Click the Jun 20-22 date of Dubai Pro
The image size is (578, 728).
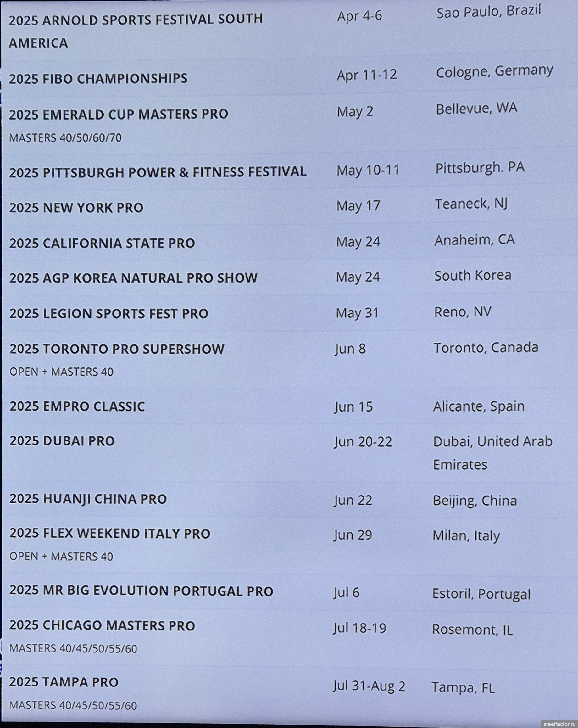point(363,442)
